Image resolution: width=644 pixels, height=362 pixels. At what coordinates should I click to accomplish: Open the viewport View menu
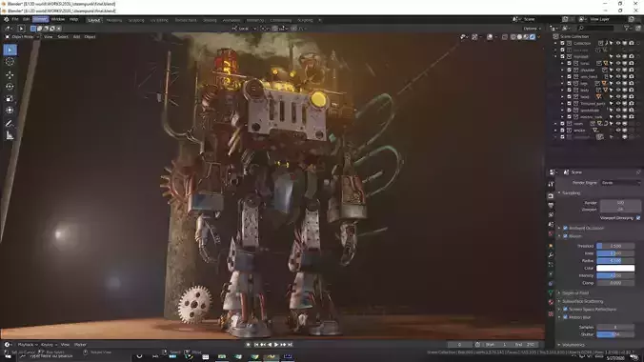click(x=48, y=37)
